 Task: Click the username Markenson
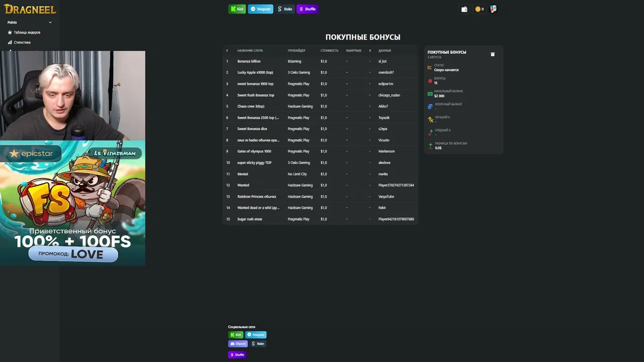[x=386, y=151]
